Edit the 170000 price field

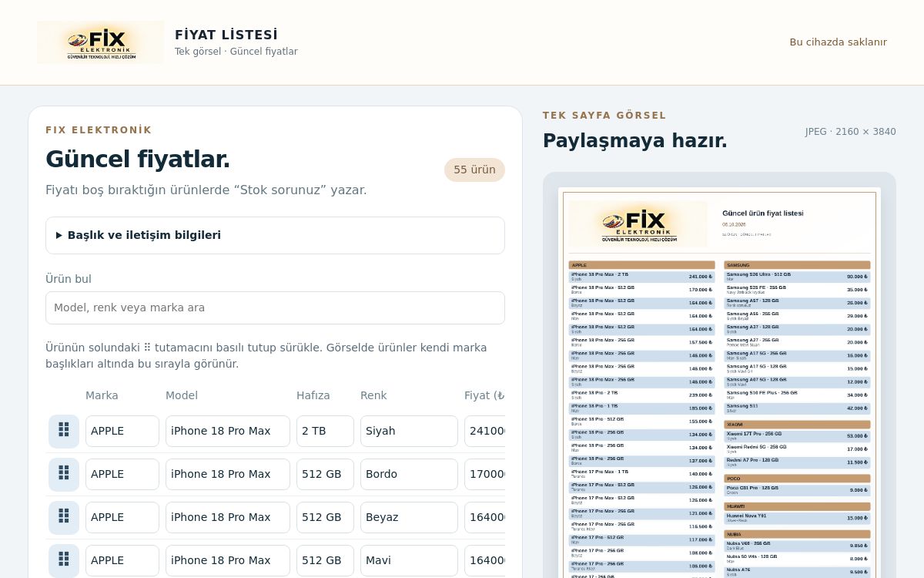pos(485,475)
